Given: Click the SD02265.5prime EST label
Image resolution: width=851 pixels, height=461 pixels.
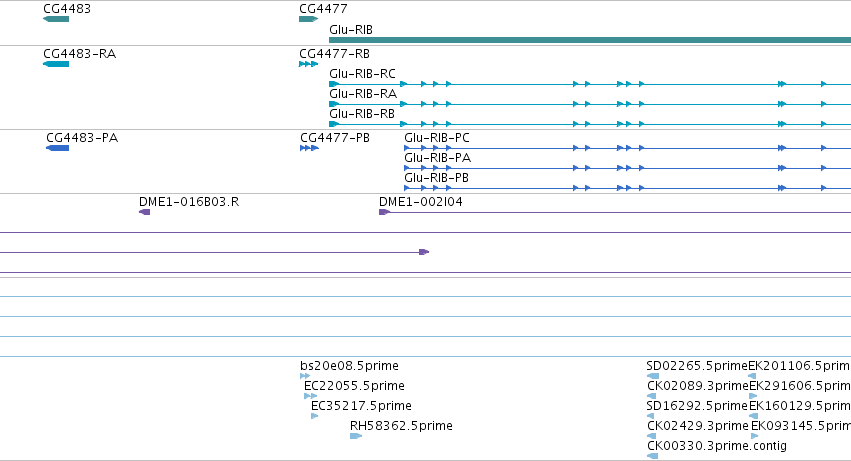Looking at the screenshot, I should pyautogui.click(x=697, y=366).
